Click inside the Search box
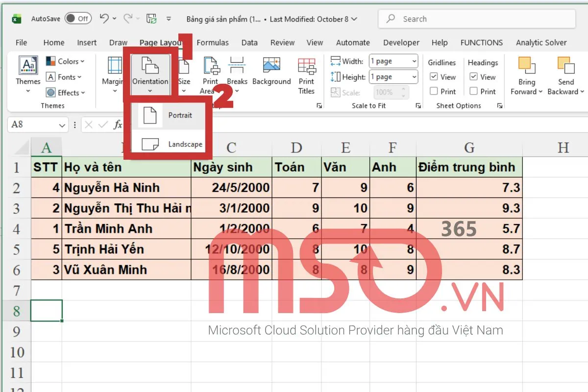 tap(475, 19)
